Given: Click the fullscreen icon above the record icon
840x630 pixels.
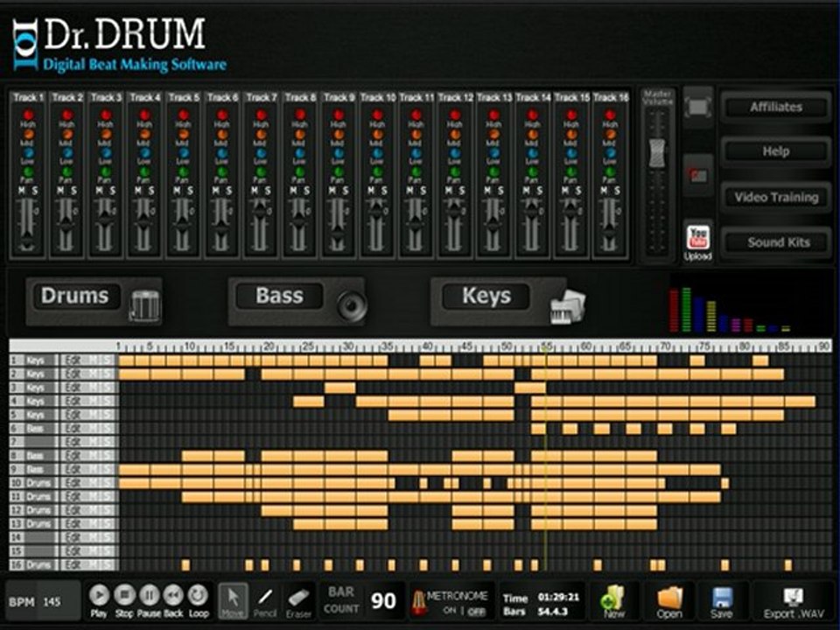Looking at the screenshot, I should click(697, 107).
